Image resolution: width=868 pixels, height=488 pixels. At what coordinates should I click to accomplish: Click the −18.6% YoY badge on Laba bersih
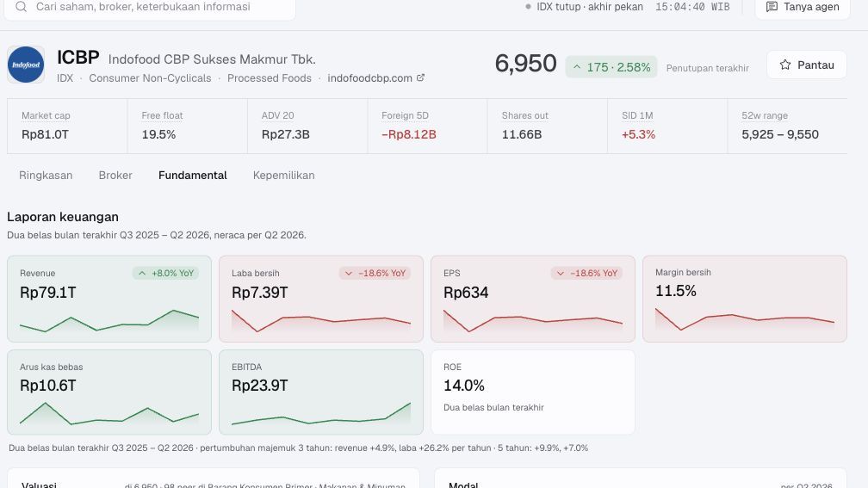(x=375, y=274)
